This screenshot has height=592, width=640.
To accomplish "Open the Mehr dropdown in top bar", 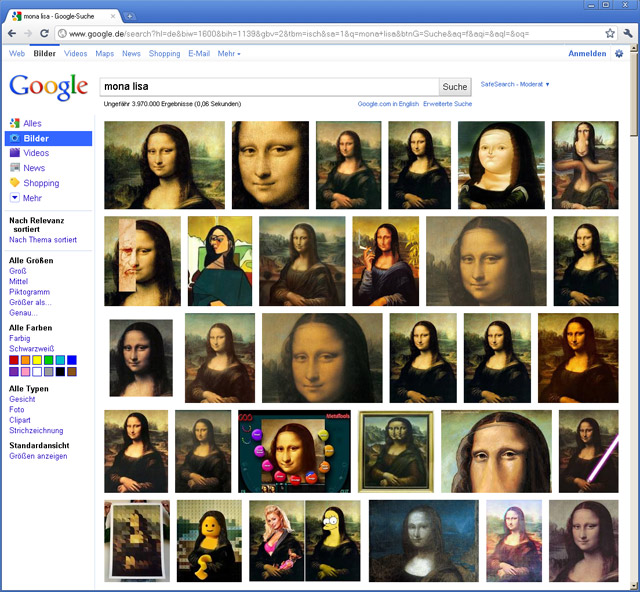I will (x=229, y=53).
